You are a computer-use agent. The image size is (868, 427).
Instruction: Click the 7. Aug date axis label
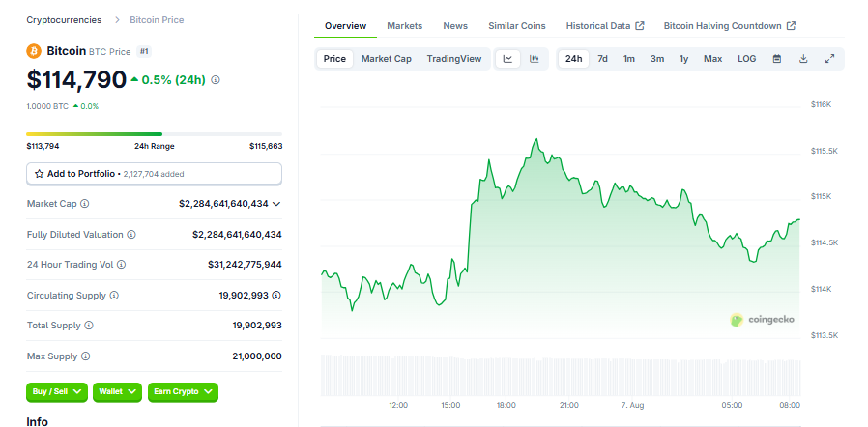tap(633, 406)
